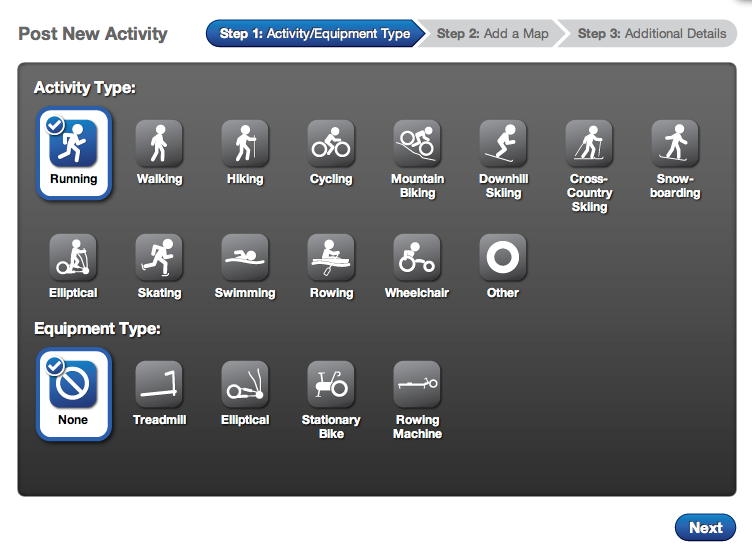Pick the Hiking activity icon
The image size is (752, 554).
click(245, 143)
